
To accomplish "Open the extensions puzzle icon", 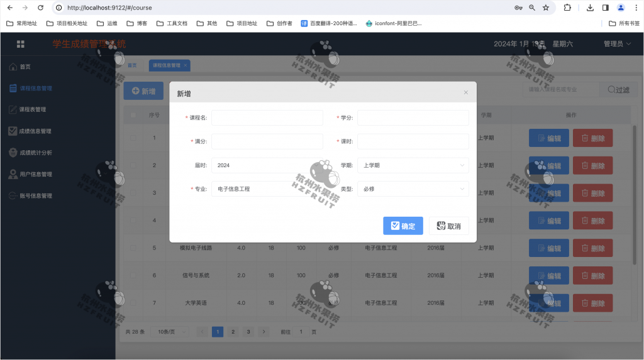I will pyautogui.click(x=567, y=8).
